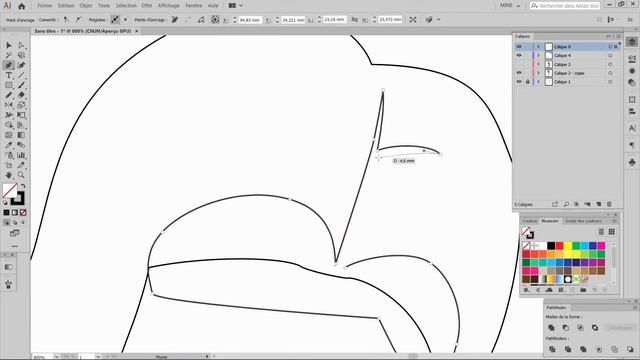The width and height of the screenshot is (640, 360).
Task: Delete selection with Calques trash icon
Action: (609, 204)
